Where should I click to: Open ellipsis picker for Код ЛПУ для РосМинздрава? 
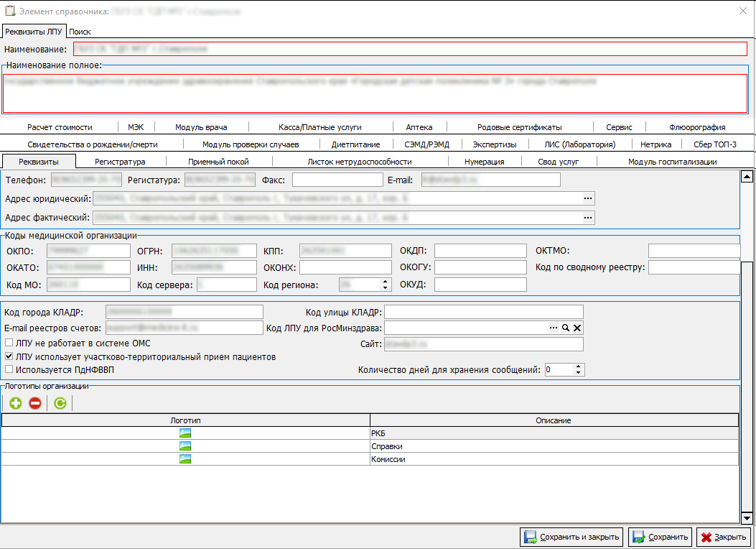(553, 328)
